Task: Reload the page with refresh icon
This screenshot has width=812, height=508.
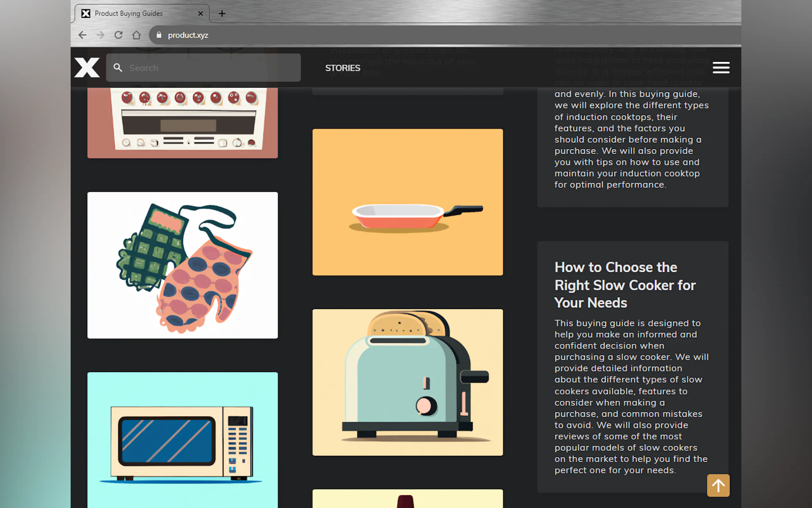Action: 119,35
